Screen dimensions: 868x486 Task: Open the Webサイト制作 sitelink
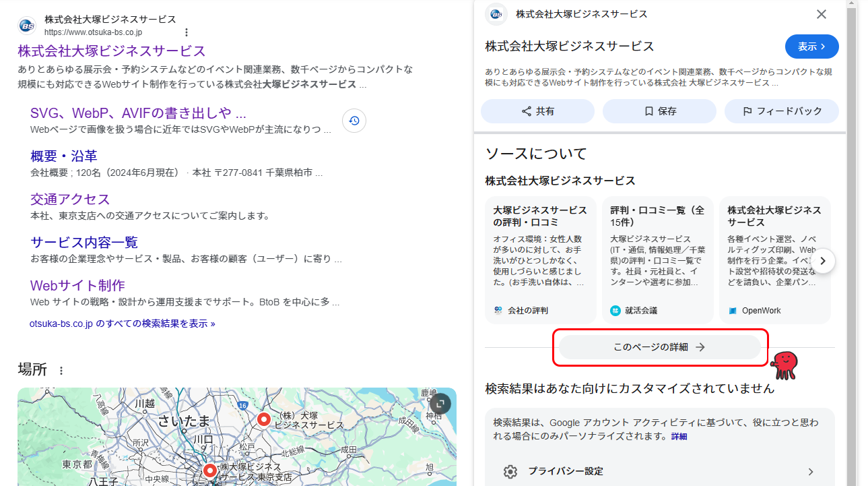coord(77,285)
